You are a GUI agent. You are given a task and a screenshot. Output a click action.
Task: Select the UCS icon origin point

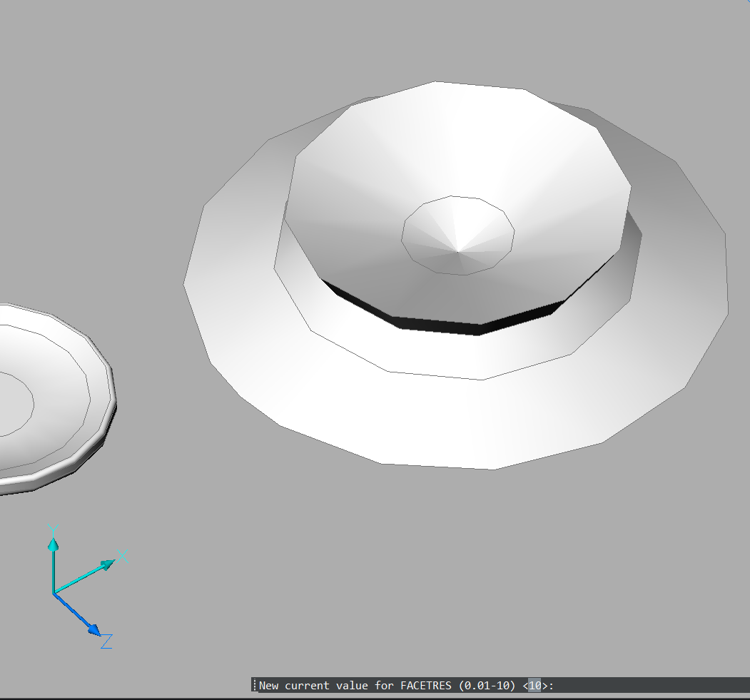54,593
